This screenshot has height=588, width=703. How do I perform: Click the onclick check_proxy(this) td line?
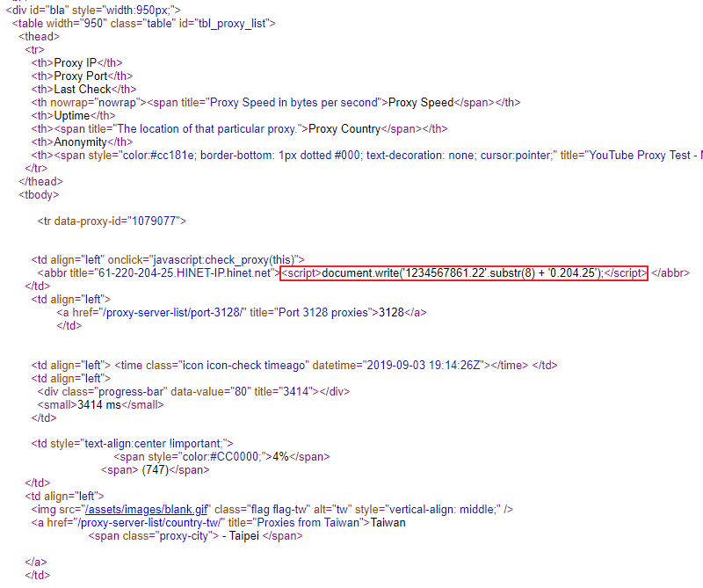pos(168,259)
